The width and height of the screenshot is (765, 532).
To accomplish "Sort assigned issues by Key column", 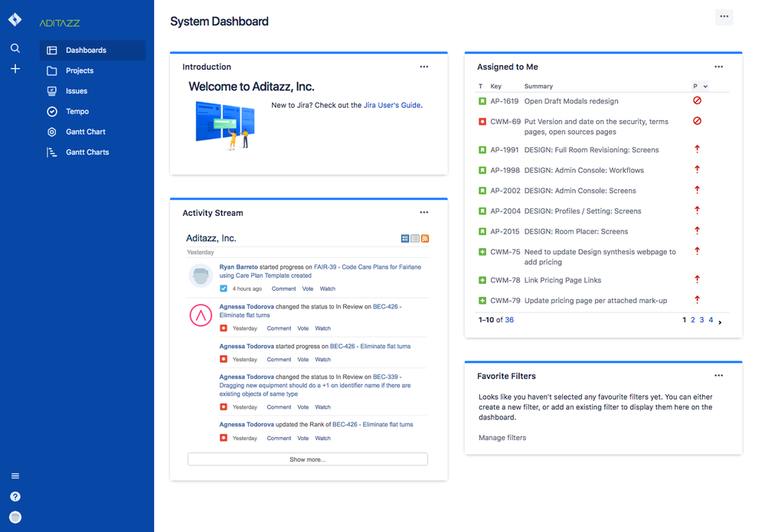I will click(x=495, y=86).
